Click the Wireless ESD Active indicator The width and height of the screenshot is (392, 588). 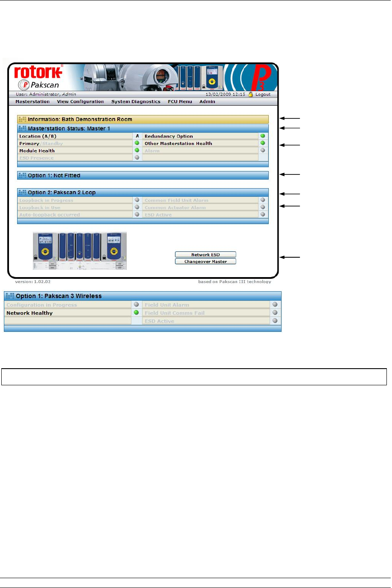pos(275,321)
